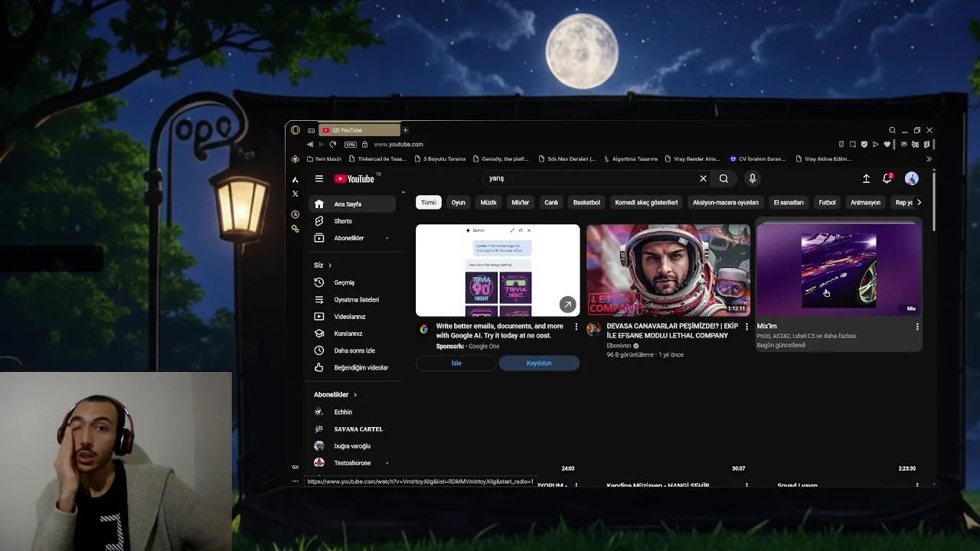
Task: Open SAVANA CARTEL channel
Action: click(x=352, y=429)
